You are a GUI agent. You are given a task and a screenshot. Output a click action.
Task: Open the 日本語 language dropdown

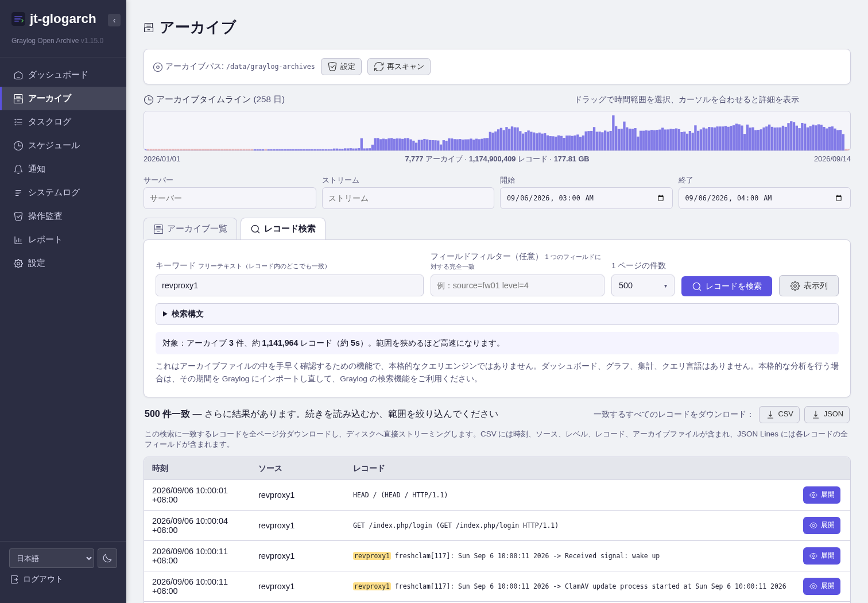pos(52,558)
